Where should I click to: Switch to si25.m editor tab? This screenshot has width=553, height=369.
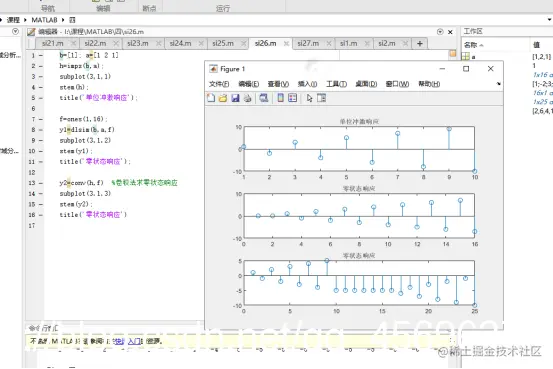pos(223,43)
